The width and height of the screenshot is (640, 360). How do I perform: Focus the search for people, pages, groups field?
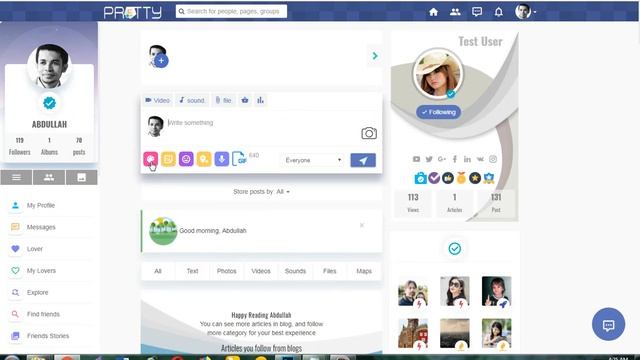[x=231, y=11]
